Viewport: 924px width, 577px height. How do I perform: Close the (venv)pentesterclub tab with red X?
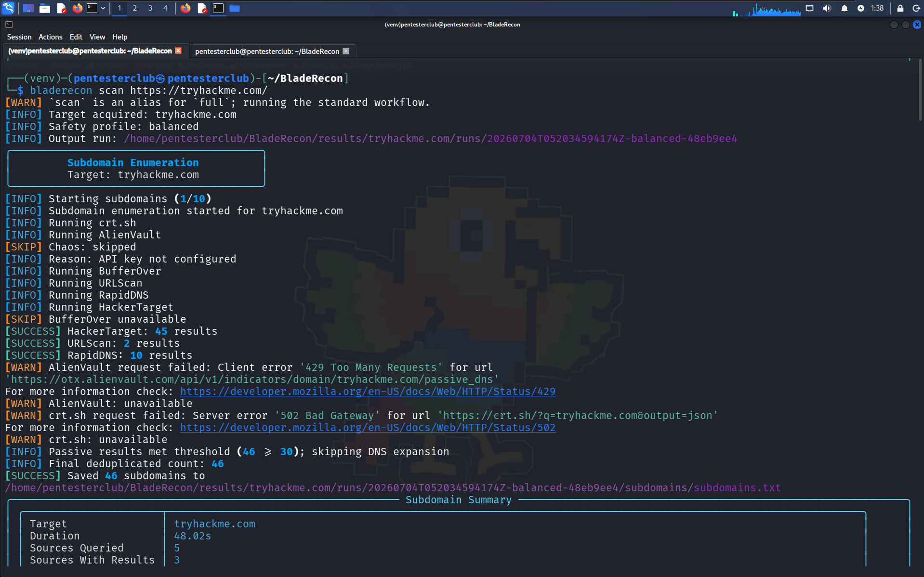(x=179, y=51)
